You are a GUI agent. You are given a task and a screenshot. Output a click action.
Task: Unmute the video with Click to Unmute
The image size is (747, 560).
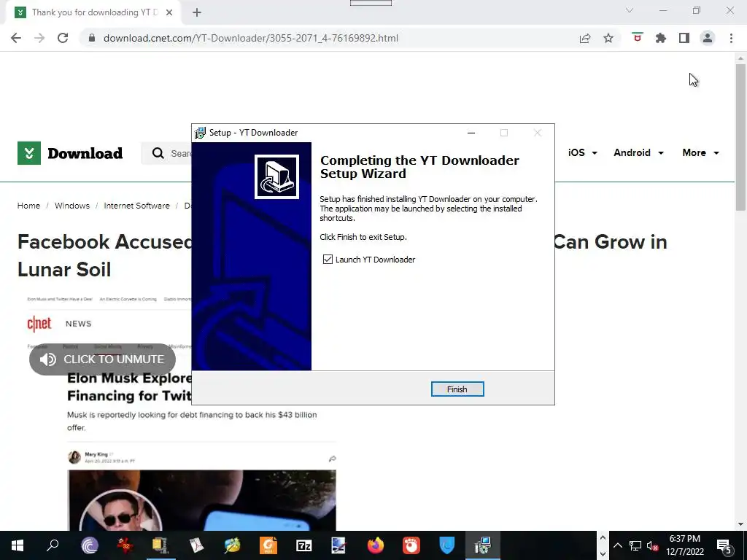coord(102,359)
